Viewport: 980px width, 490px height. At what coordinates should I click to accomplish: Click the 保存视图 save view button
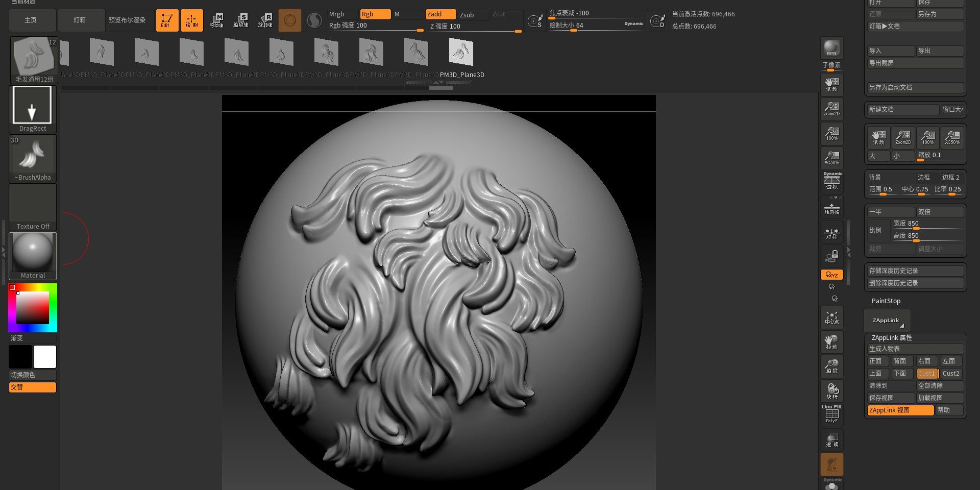click(x=890, y=398)
